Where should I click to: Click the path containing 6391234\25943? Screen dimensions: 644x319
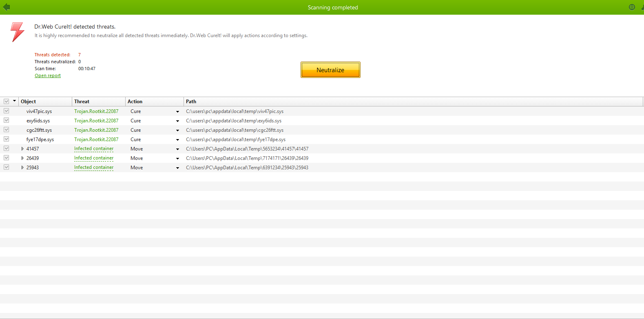[247, 168]
